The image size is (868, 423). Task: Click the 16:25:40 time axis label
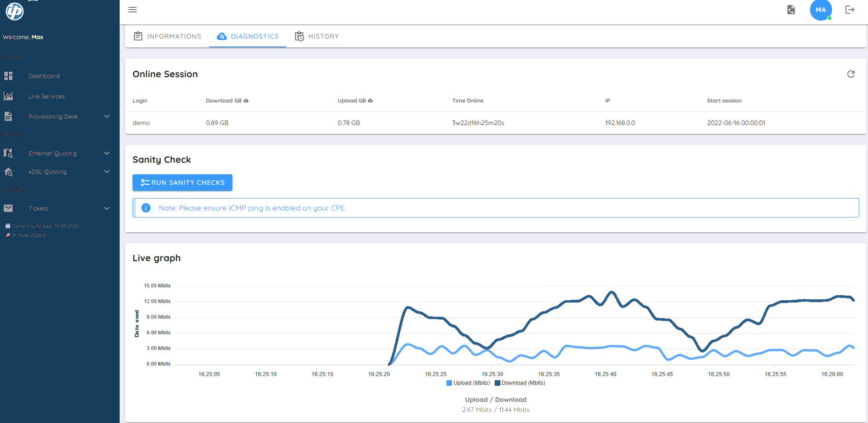(605, 374)
